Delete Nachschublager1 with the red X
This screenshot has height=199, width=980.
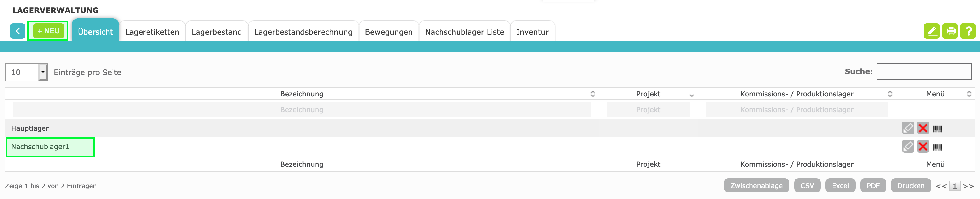922,146
